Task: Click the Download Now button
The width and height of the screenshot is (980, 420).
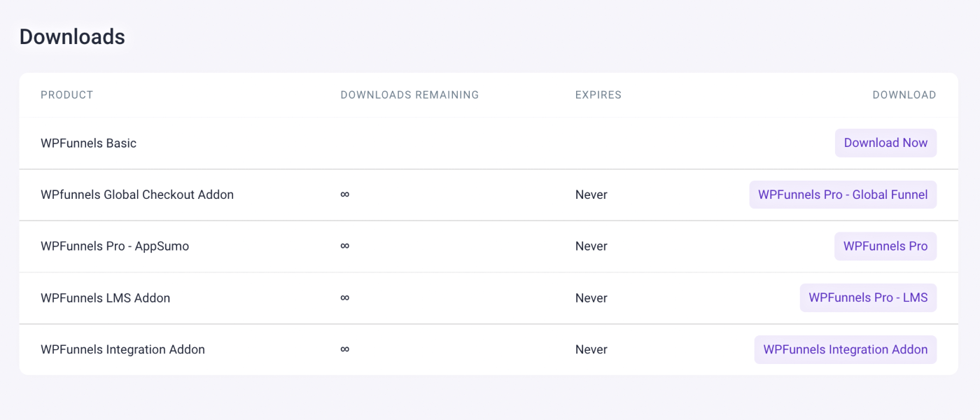Action: (x=885, y=143)
